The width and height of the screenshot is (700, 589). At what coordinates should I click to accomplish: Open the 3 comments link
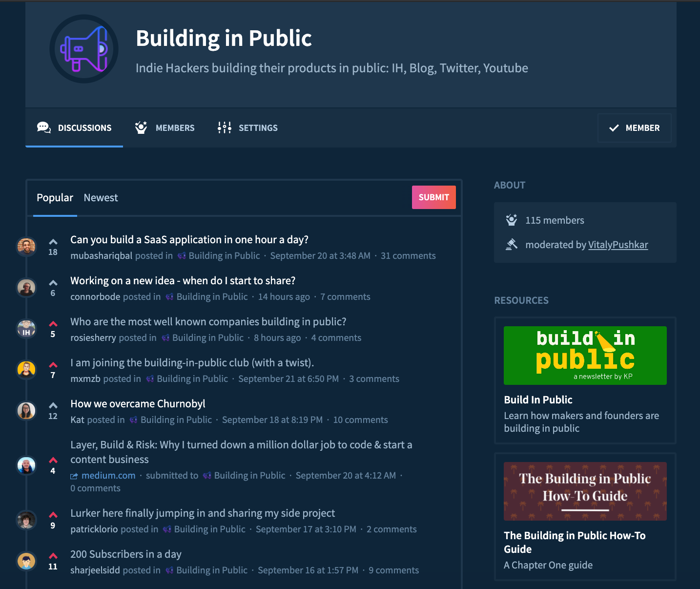click(x=374, y=379)
